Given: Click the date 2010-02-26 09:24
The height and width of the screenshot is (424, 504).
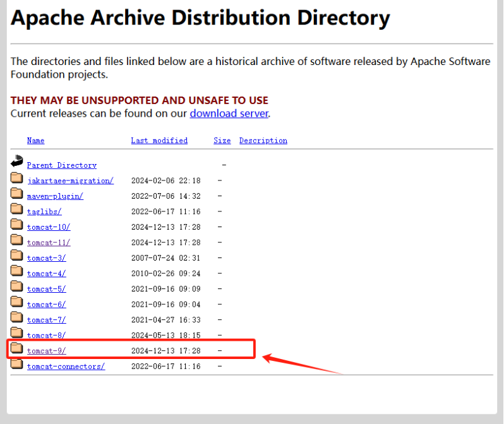Looking at the screenshot, I should pos(166,274).
